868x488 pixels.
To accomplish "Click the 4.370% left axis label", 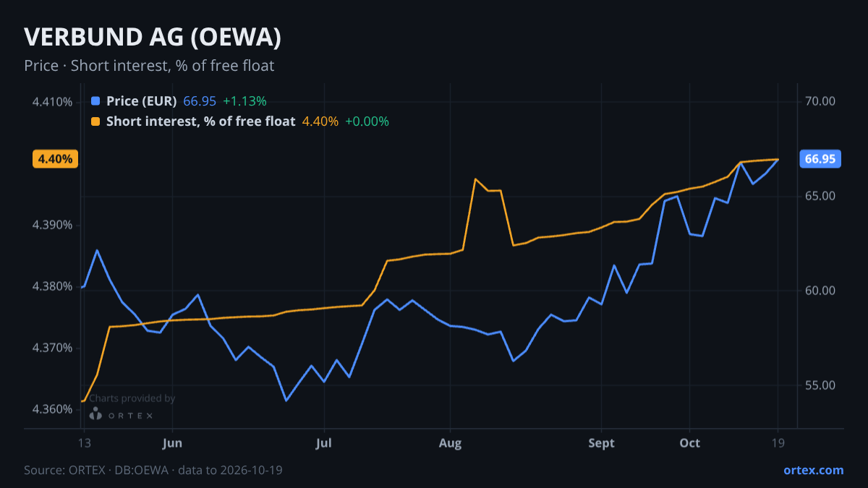I will [x=52, y=348].
